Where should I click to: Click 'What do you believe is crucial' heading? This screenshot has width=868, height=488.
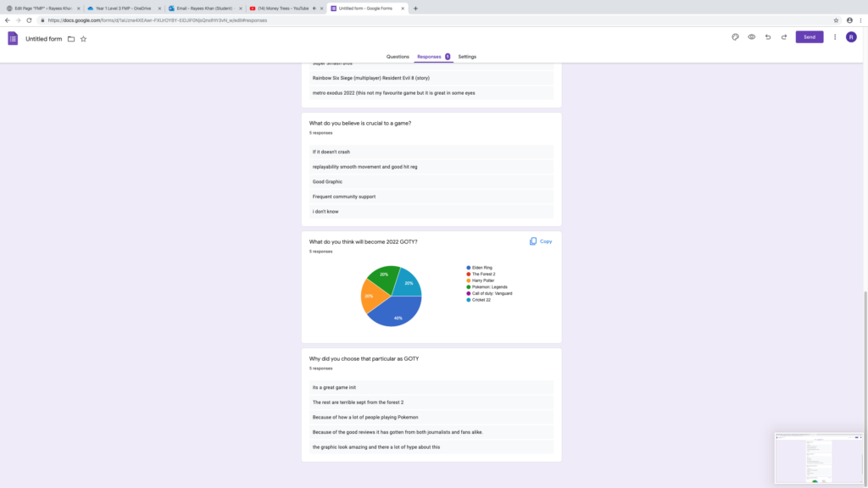[x=359, y=124]
